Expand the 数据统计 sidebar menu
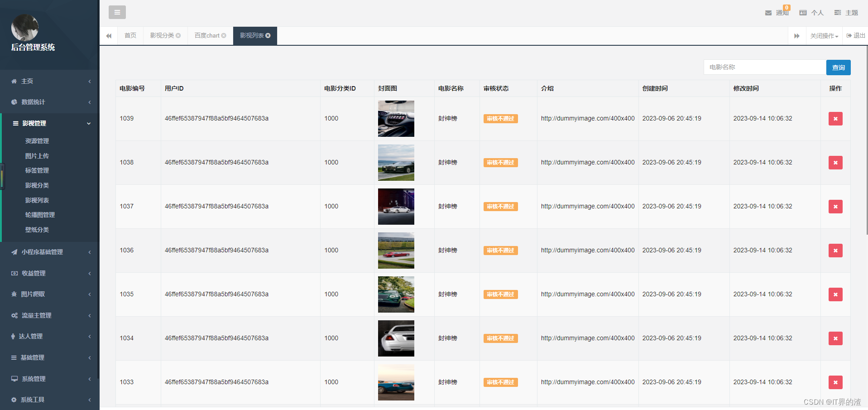This screenshot has width=868, height=410. point(50,102)
